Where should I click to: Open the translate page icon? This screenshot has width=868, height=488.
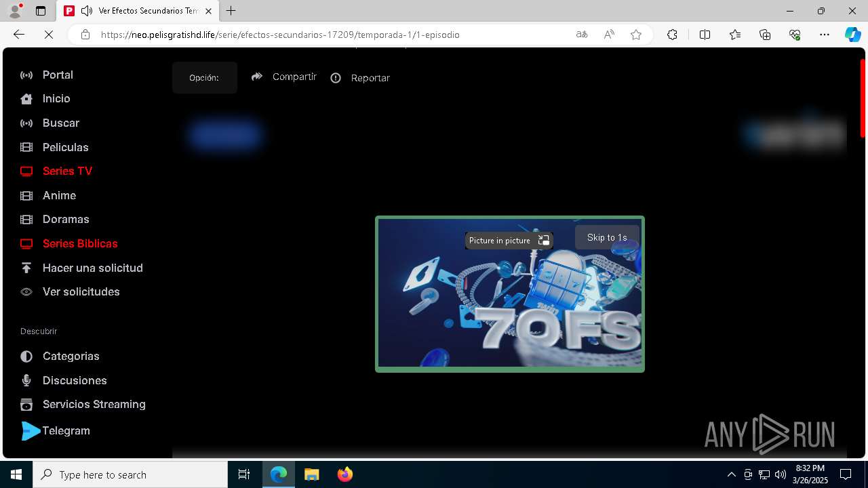click(582, 35)
